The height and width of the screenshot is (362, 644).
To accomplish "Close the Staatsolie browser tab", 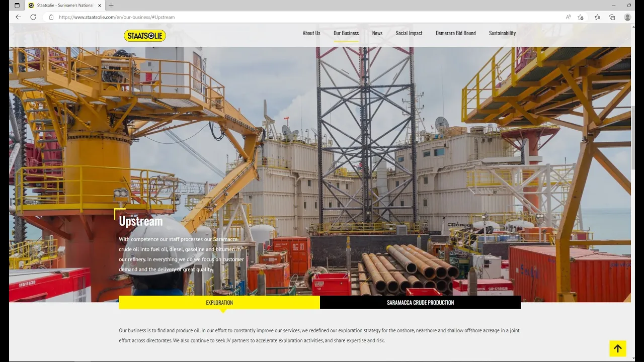I will [100, 5].
